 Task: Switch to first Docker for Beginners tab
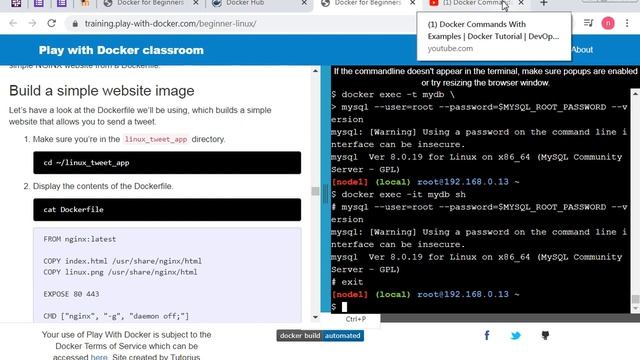tap(150, 3)
